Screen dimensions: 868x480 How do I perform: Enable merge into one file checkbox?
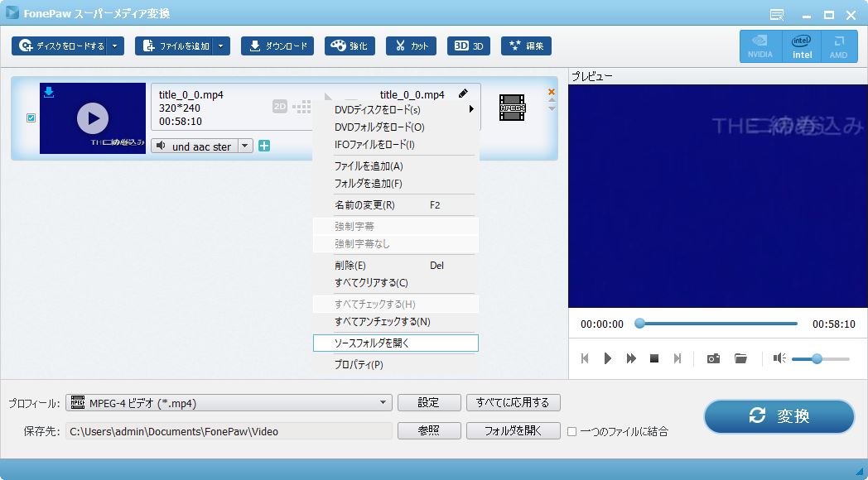(571, 431)
